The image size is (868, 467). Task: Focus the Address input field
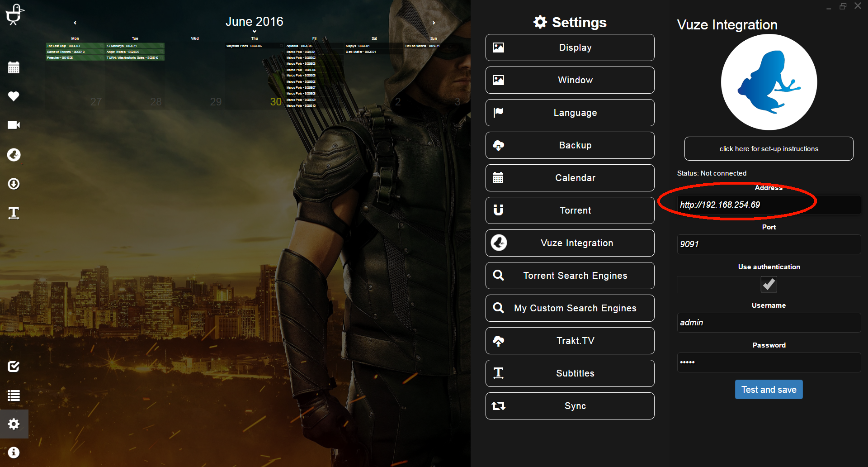(x=769, y=205)
